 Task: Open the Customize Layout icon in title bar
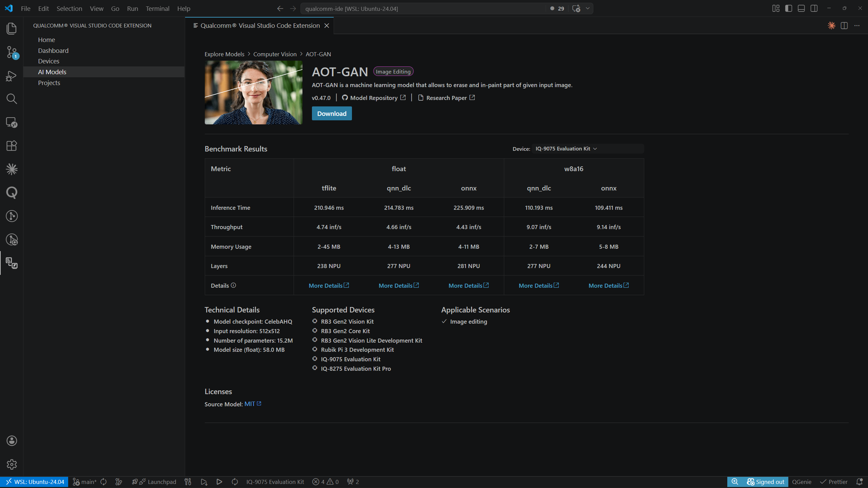[776, 8]
